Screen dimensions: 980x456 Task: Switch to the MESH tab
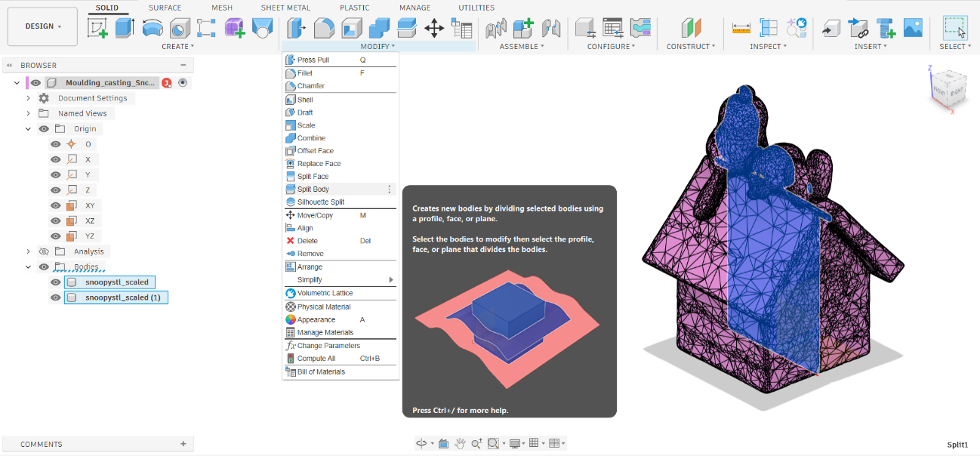pyautogui.click(x=222, y=8)
